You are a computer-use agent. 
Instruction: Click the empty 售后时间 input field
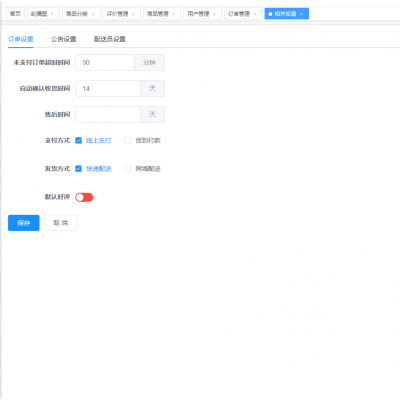coord(108,114)
